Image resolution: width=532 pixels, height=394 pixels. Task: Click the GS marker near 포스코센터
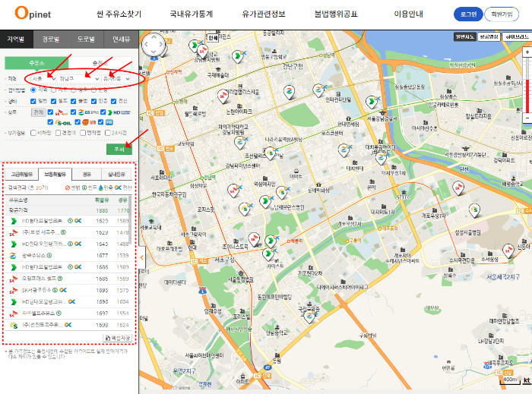click(x=344, y=150)
